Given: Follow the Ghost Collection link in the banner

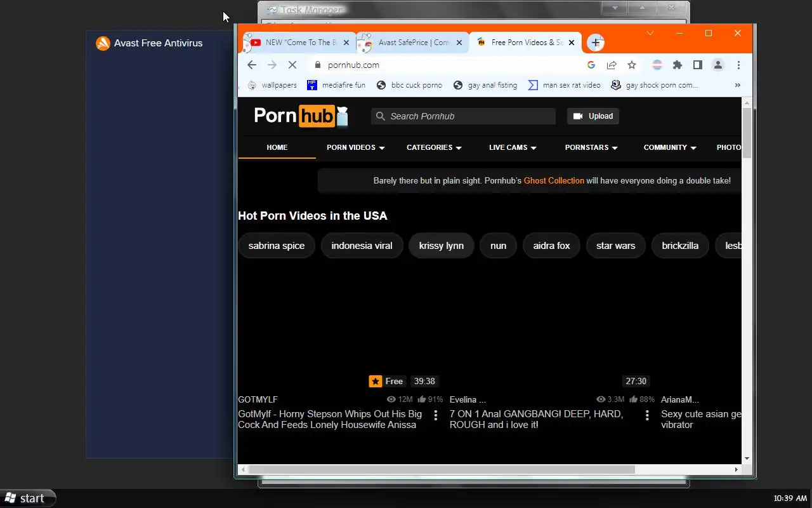Looking at the screenshot, I should pyautogui.click(x=554, y=181).
